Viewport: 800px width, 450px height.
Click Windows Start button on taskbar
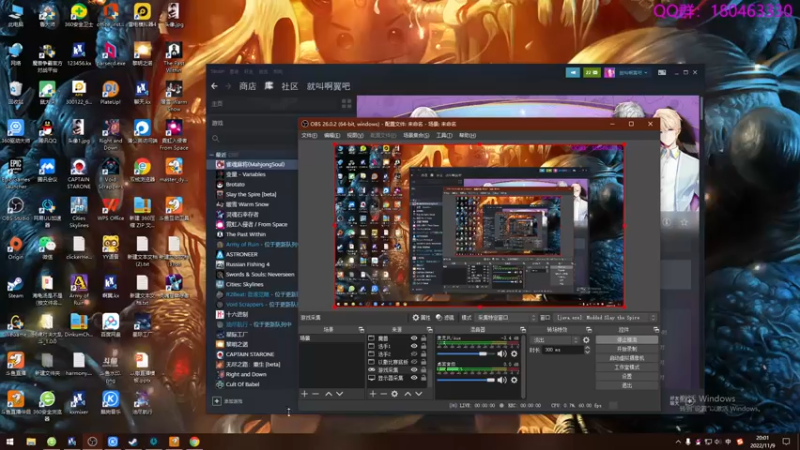tap(10, 441)
